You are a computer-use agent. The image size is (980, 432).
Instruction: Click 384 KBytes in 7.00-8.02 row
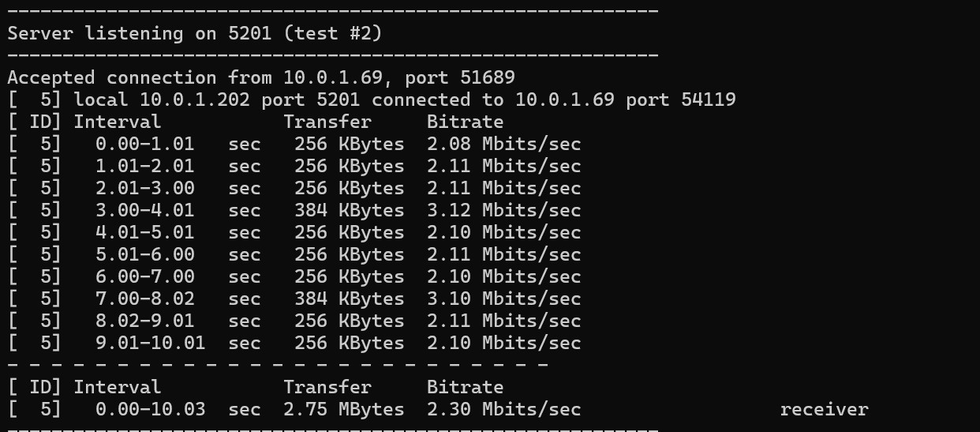pos(350,299)
